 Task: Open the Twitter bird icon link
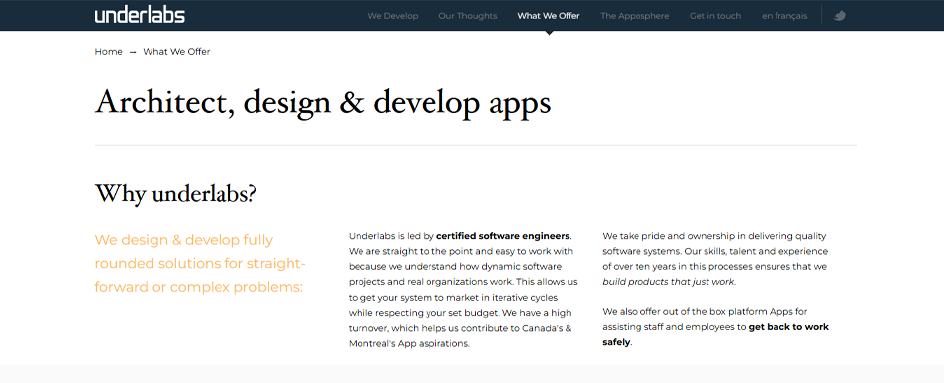pyautogui.click(x=839, y=16)
